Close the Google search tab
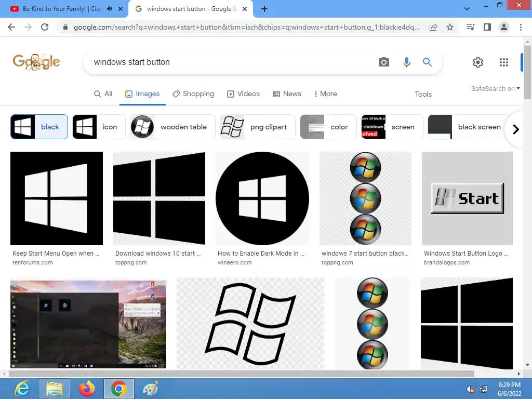Viewport: 532px width, 399px height. click(245, 9)
